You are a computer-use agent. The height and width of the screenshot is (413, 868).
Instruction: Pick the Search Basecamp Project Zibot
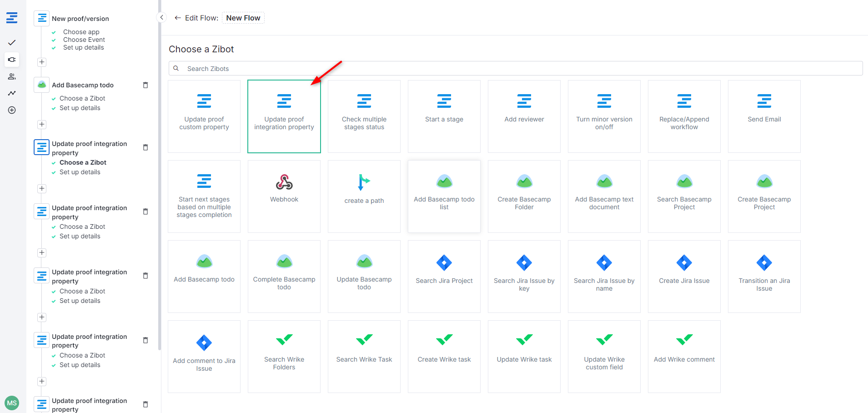[x=684, y=196]
